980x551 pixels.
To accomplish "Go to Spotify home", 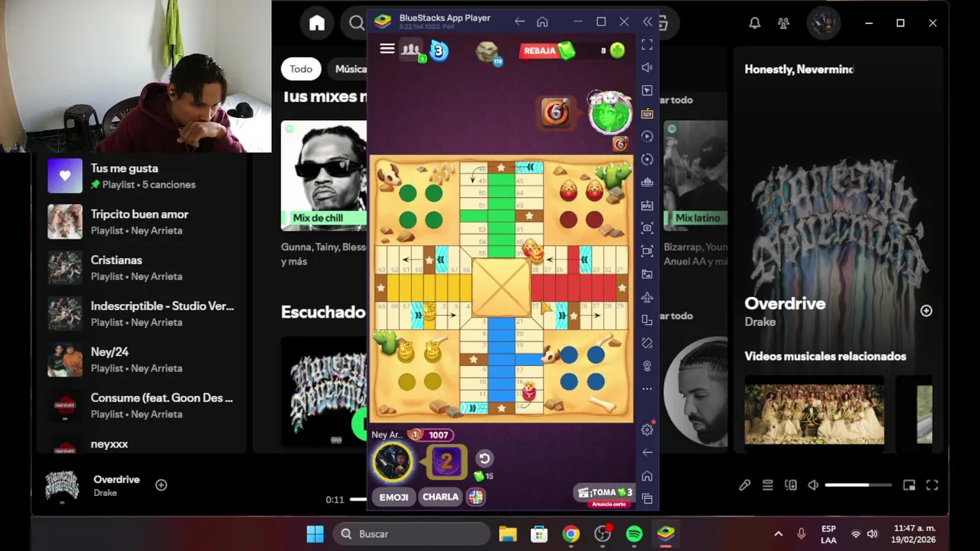I will point(317,23).
